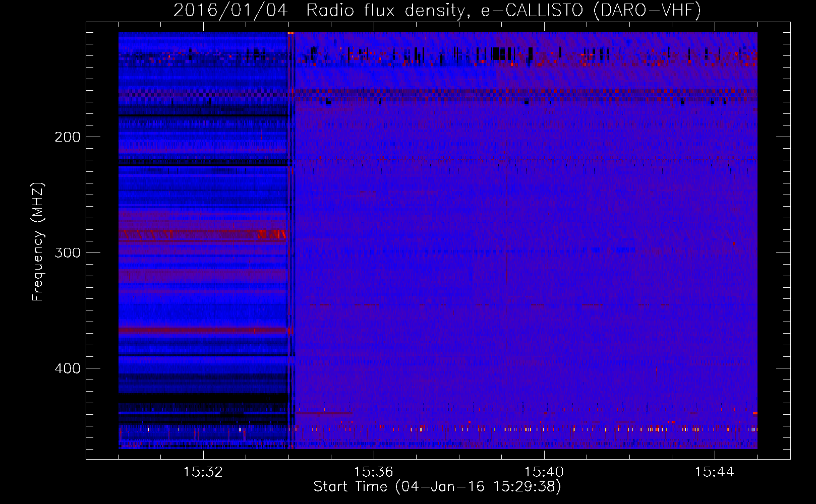Click the plot title "2016/01/04 Radio flux density, e-CALLISTO (DARO-VHF)"
Screen dimensions: 816x504
437,10
